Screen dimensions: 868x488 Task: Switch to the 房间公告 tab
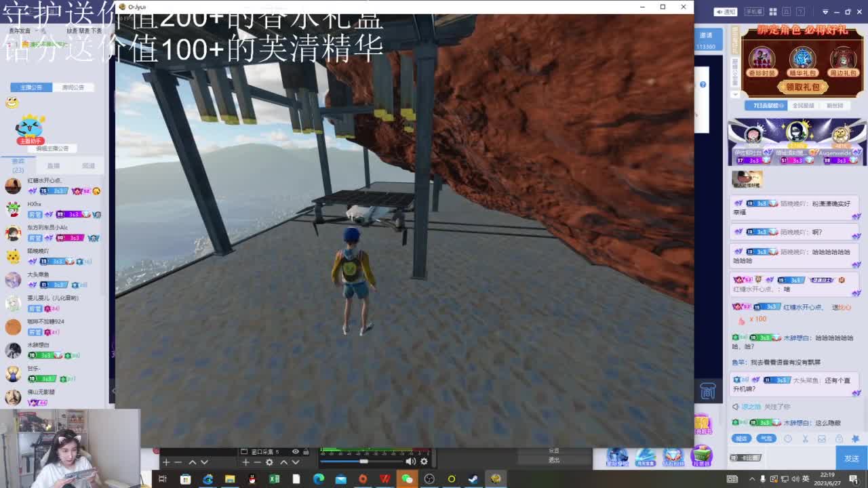point(73,87)
